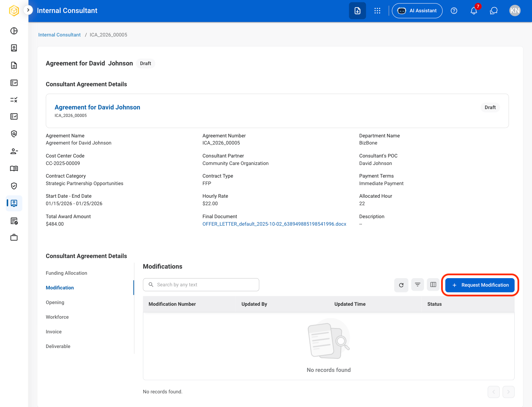Image resolution: width=532 pixels, height=407 pixels.
Task: Refresh the Modifications table
Action: 401,285
